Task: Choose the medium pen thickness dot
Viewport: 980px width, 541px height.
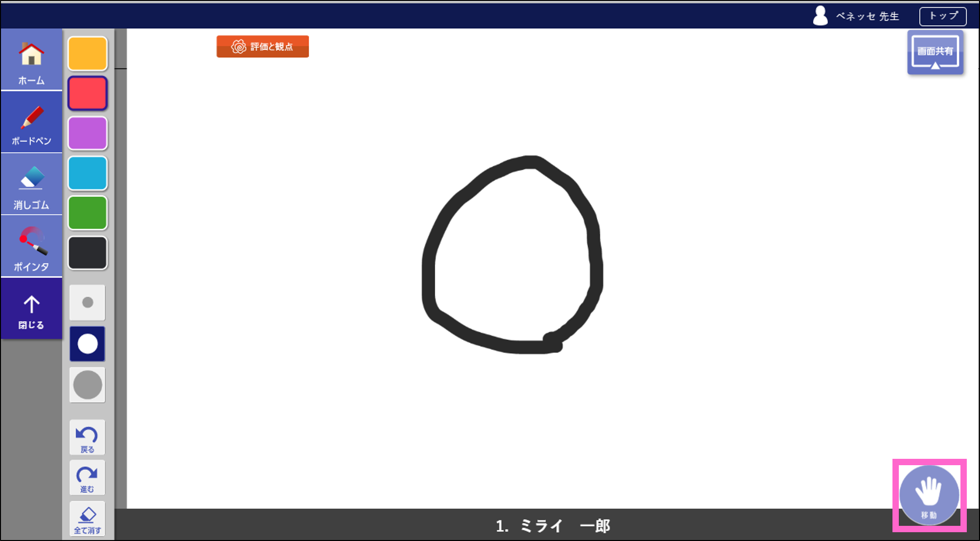Action: tap(88, 344)
